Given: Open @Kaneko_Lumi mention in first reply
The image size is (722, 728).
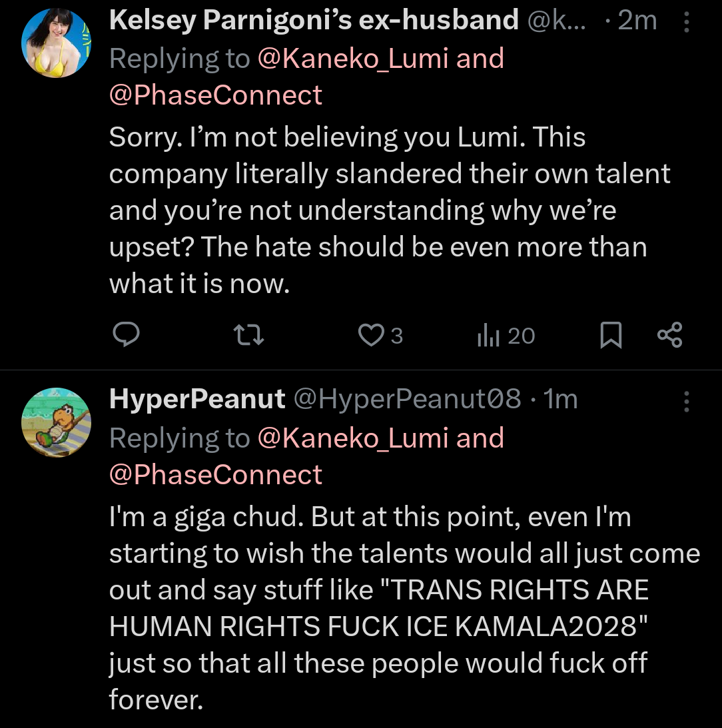Looking at the screenshot, I should [x=352, y=59].
